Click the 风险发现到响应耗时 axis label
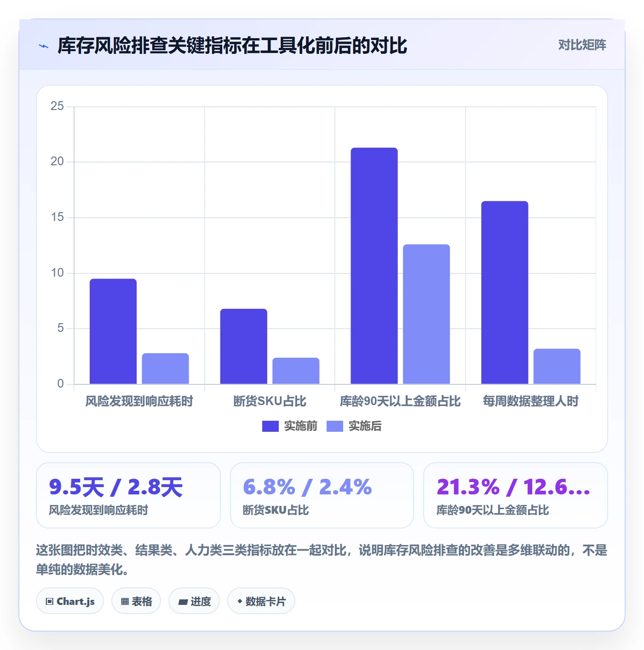Viewport: 644px width, 650px height. pos(139,401)
